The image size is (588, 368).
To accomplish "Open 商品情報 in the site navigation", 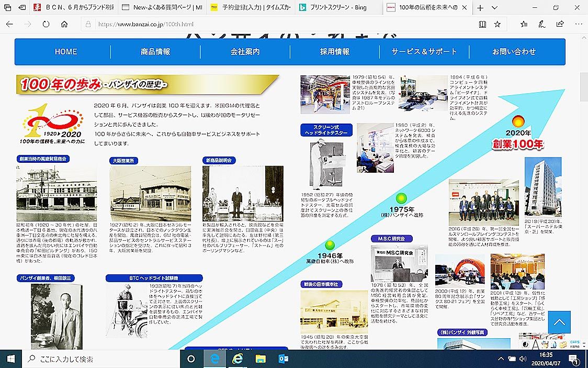I will click(x=155, y=52).
